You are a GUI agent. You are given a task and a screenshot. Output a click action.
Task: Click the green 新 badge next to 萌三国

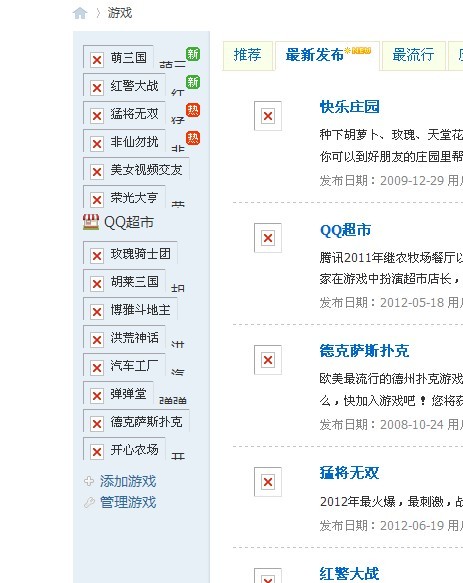pyautogui.click(x=193, y=54)
